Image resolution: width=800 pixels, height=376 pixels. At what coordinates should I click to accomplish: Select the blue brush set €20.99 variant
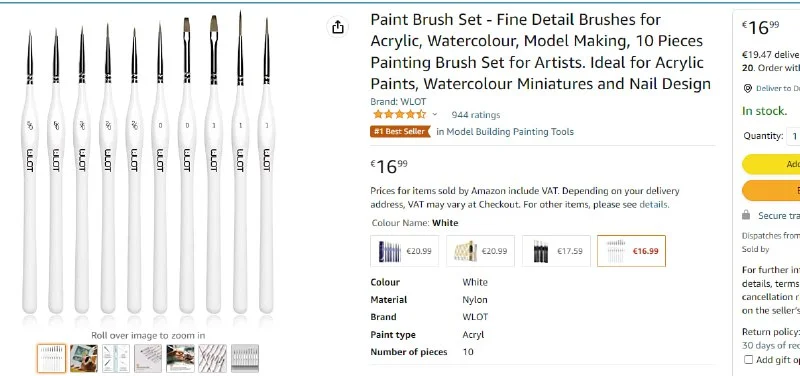click(405, 251)
